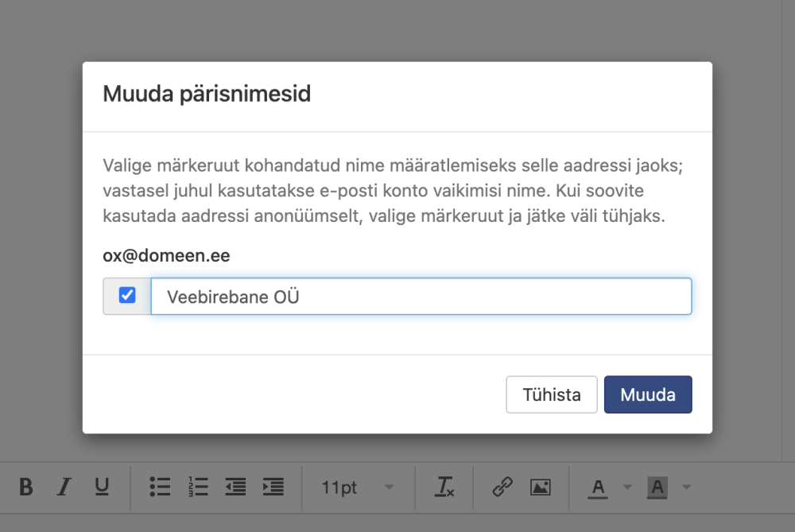
Task: Click the Veebirebane OÜ name field
Action: 421,297
